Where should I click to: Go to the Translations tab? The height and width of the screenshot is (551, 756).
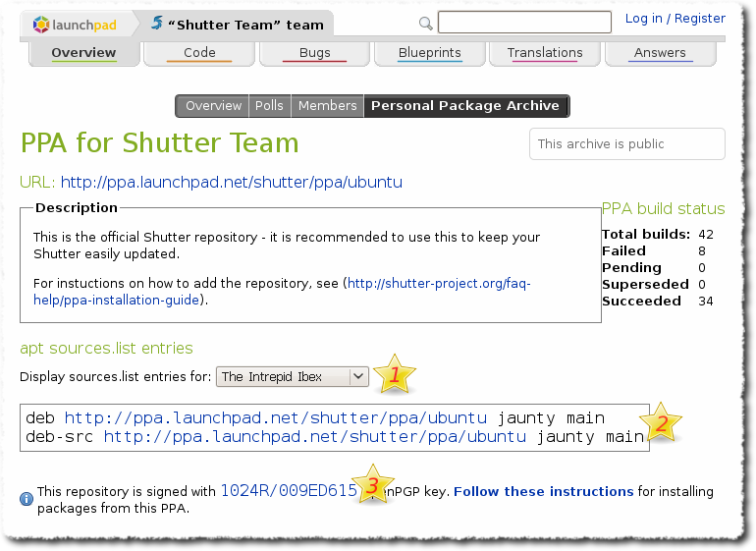[545, 53]
